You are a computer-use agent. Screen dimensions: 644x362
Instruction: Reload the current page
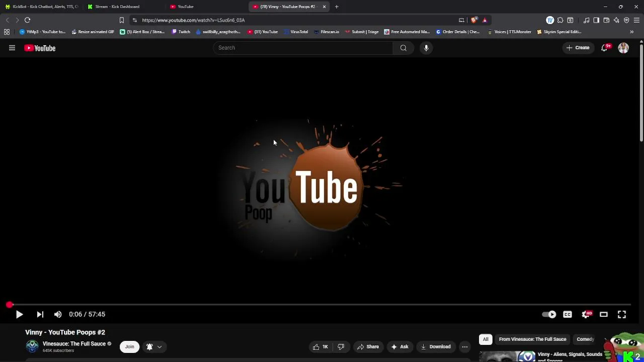(28, 20)
